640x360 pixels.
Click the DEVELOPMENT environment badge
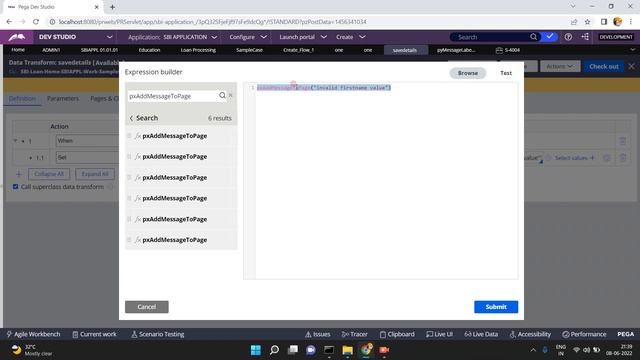point(616,37)
